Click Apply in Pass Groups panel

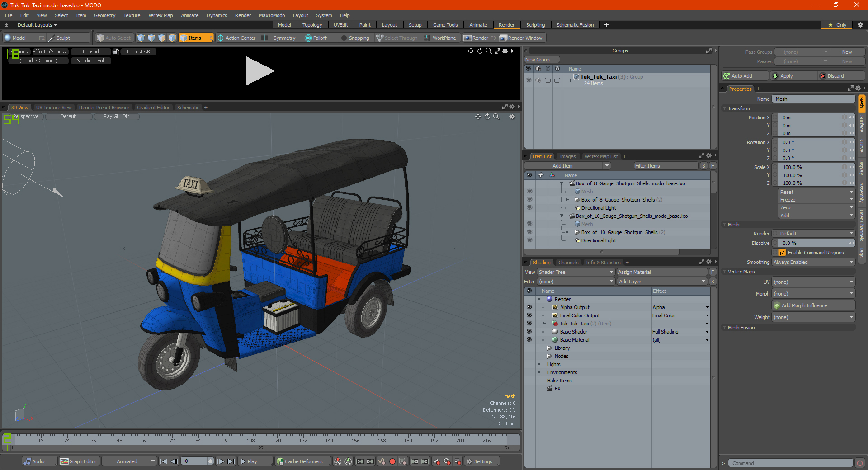794,76
